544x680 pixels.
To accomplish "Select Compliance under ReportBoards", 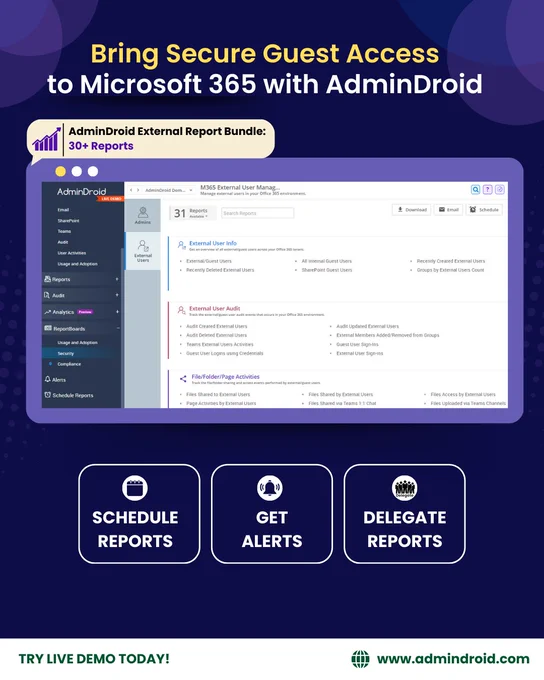I will click(x=69, y=364).
